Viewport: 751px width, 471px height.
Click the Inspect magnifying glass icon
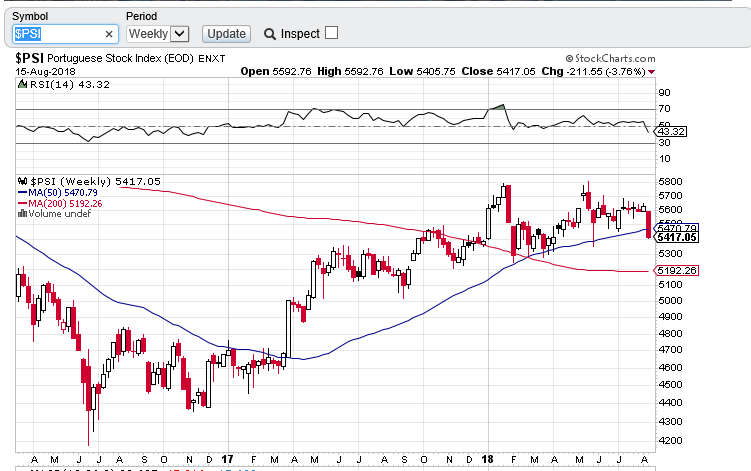tap(270, 34)
